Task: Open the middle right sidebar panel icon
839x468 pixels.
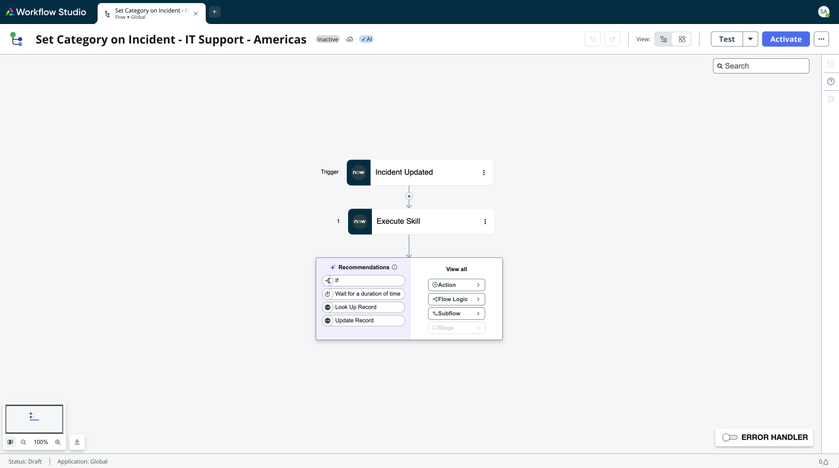Action: pos(830,81)
